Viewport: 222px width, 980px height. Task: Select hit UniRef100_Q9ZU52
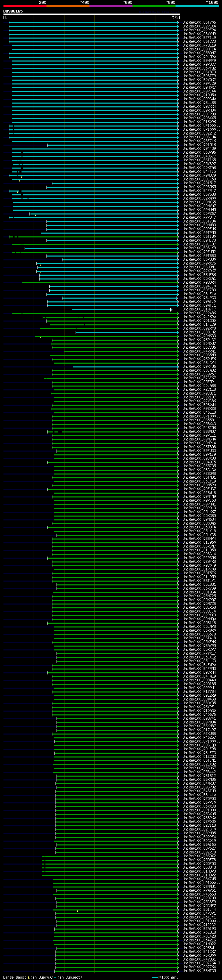(x=199, y=252)
